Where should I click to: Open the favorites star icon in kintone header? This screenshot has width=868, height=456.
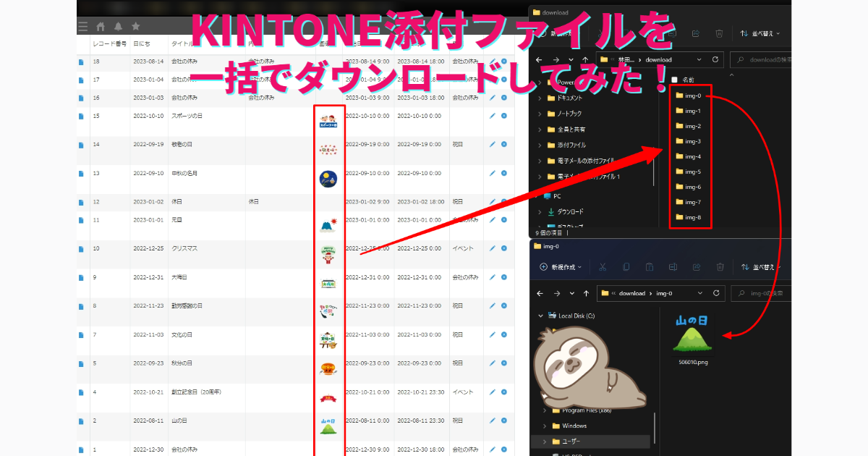click(135, 26)
